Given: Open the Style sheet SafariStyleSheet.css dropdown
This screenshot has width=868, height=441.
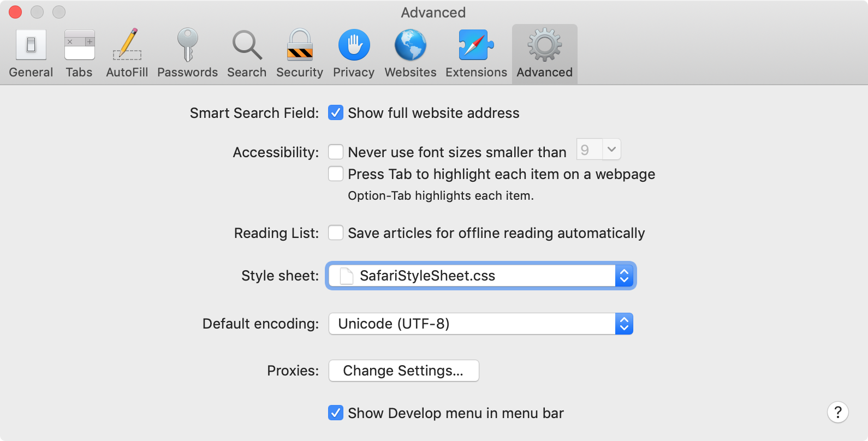Looking at the screenshot, I should (x=480, y=276).
